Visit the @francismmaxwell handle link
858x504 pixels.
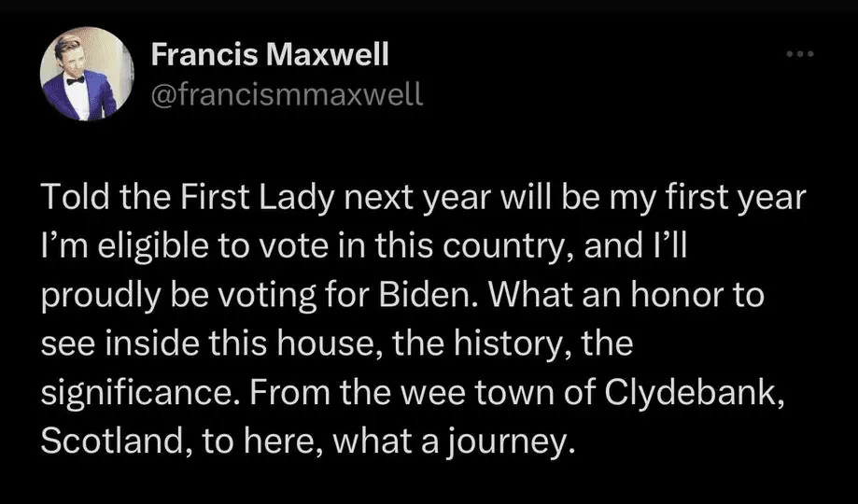coord(287,93)
